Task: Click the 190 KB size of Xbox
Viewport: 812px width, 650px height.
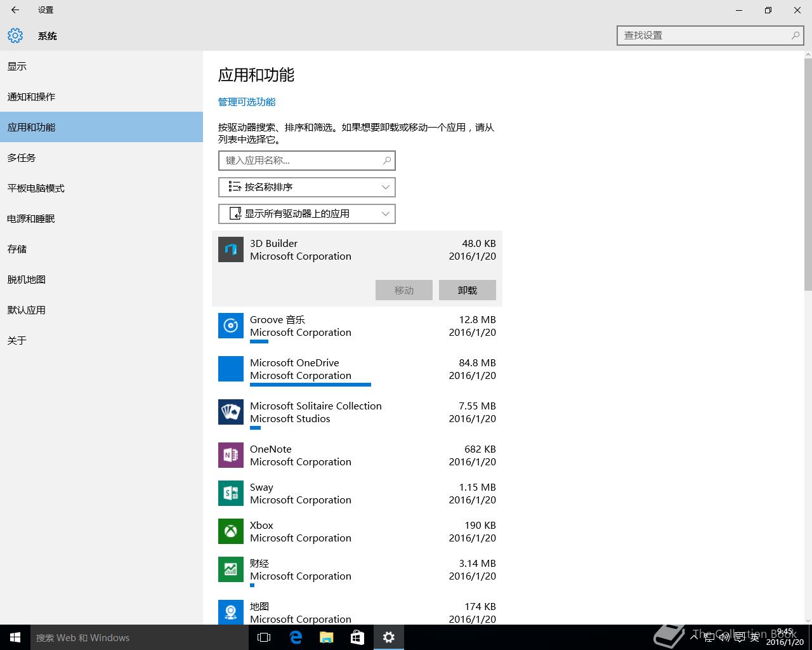Action: [480, 526]
